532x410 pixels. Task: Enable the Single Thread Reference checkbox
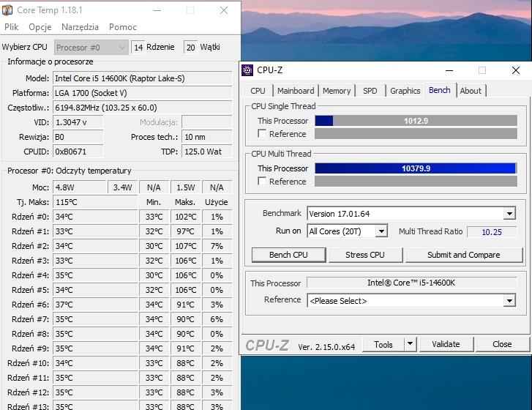point(262,134)
